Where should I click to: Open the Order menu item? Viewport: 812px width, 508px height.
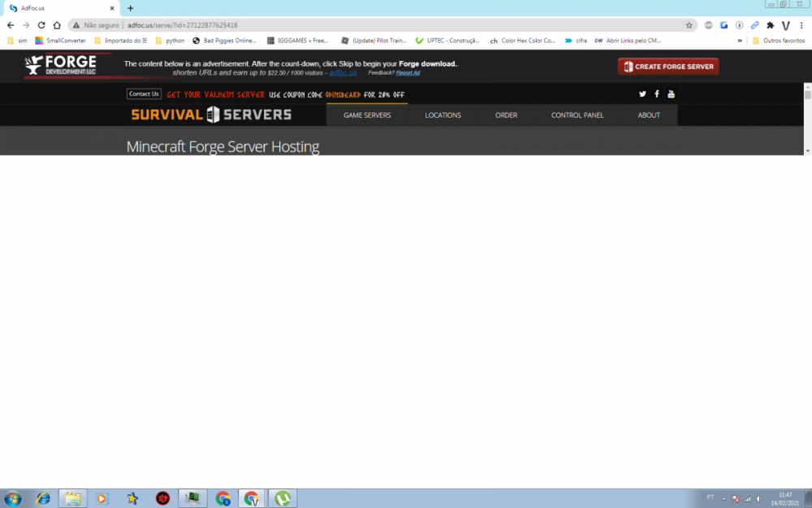(506, 115)
